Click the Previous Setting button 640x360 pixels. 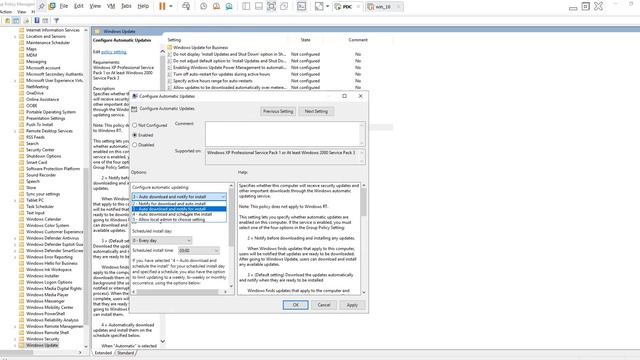click(x=278, y=111)
